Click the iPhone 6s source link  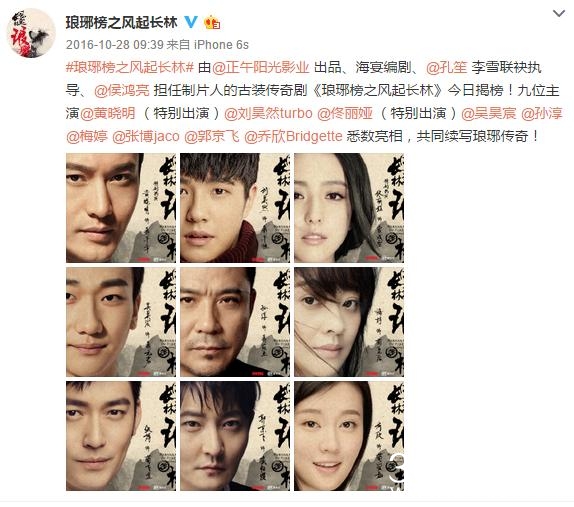(x=221, y=45)
